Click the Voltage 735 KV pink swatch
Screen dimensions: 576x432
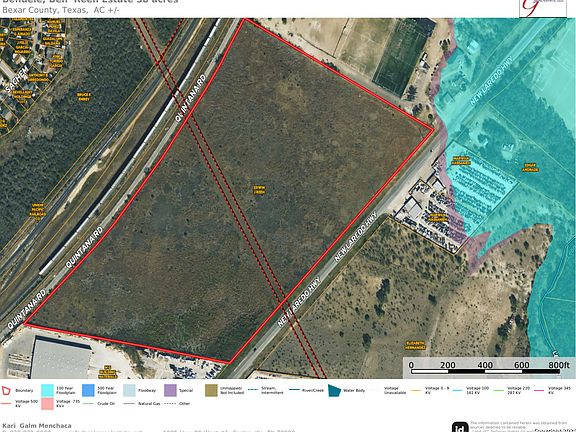click(x=47, y=403)
